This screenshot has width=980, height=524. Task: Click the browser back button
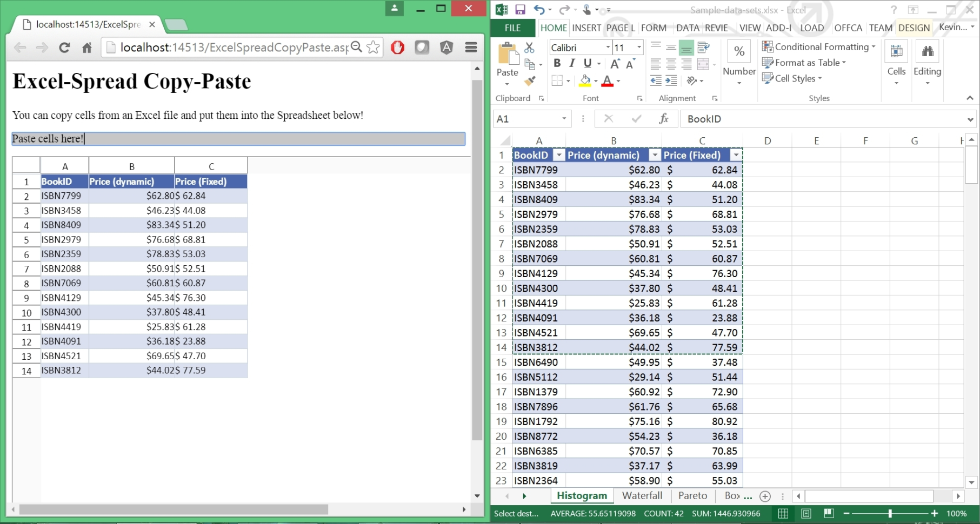tap(20, 48)
